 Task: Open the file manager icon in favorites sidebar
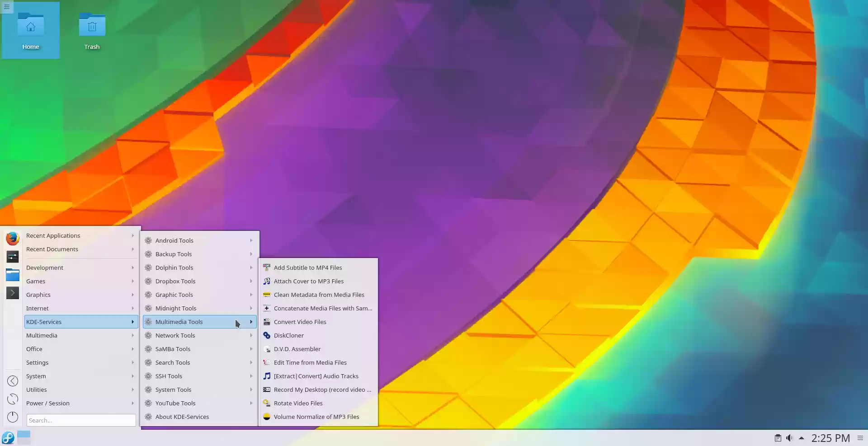click(x=13, y=274)
